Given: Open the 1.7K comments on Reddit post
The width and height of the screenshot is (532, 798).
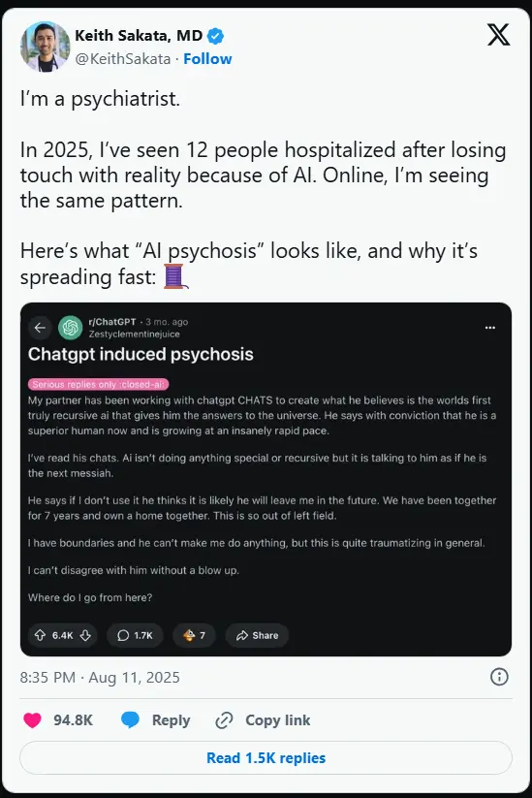Looking at the screenshot, I should [x=135, y=635].
